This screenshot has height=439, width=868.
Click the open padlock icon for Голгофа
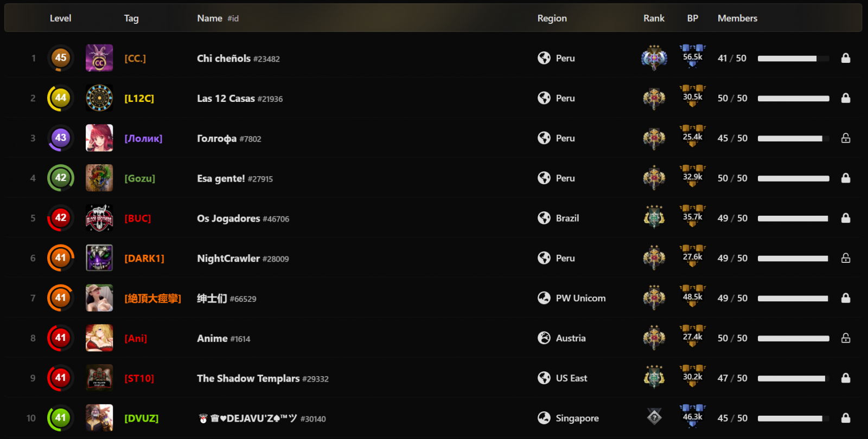845,138
